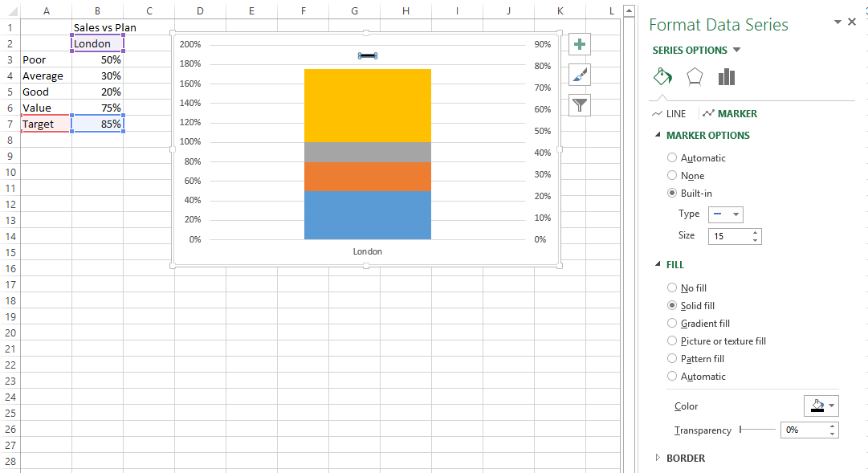This screenshot has height=473, width=868.
Task: Click the gray Good bar segment
Action: point(368,153)
